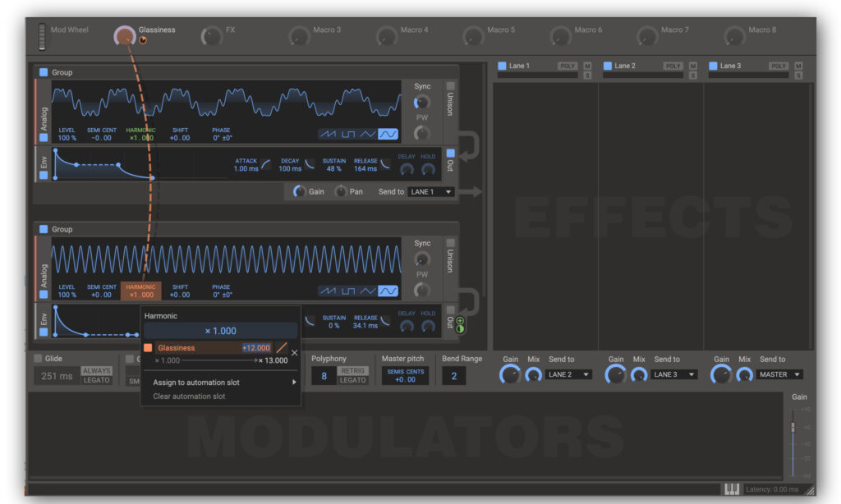Image resolution: width=841 pixels, height=504 pixels.
Task: Click the master Gain fader handle
Action: (793, 427)
